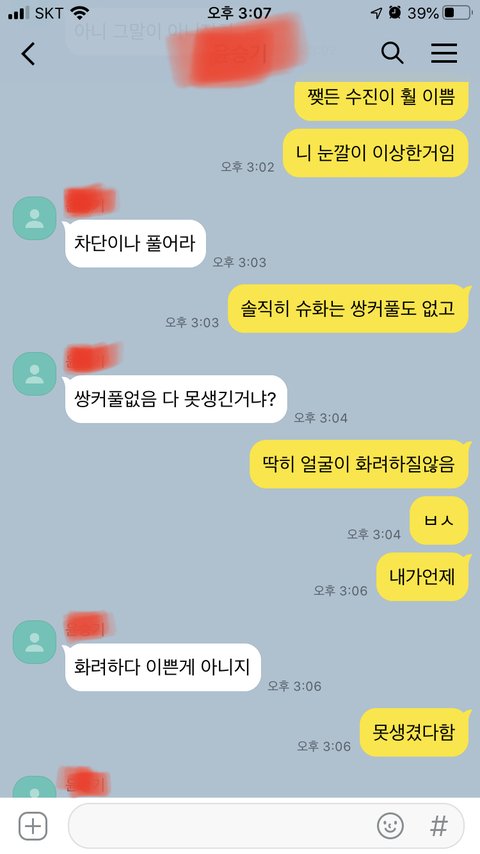Select the 못생겼다함 message bubble
The height and width of the screenshot is (854, 480).
(414, 732)
